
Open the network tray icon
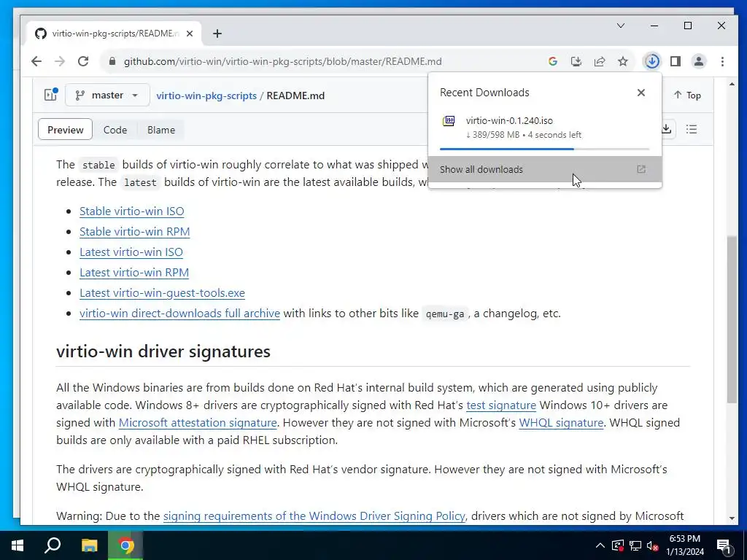(x=635, y=545)
